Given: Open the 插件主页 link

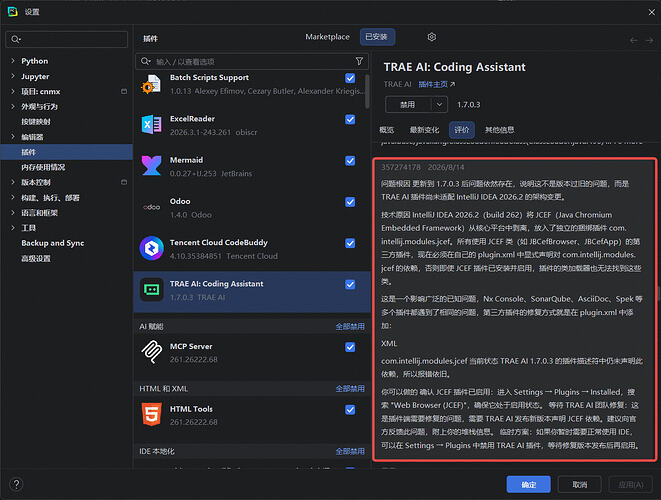Looking at the screenshot, I should click(433, 84).
